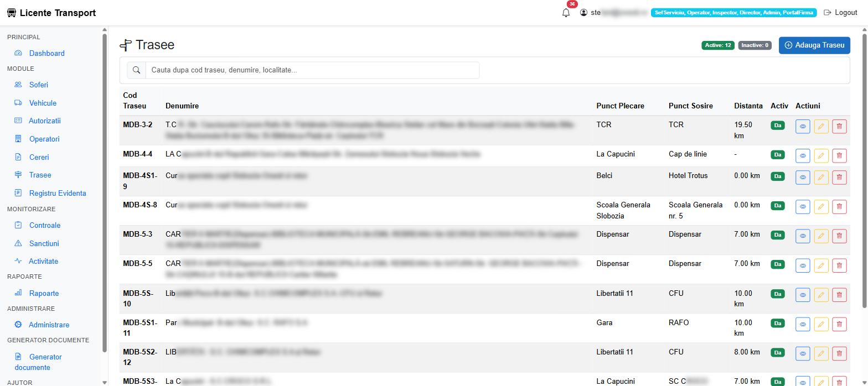Open Soferi module in sidebar

(39, 85)
